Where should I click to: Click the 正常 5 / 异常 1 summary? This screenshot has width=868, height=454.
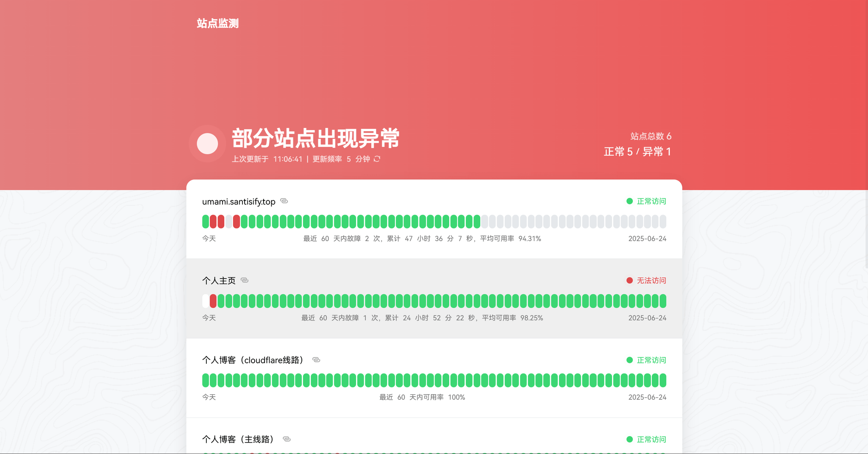(637, 151)
